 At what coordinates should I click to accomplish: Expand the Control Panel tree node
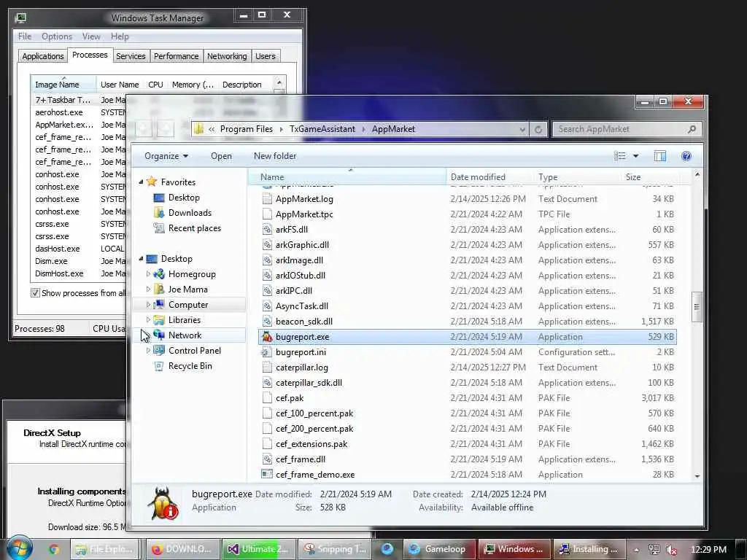(148, 350)
